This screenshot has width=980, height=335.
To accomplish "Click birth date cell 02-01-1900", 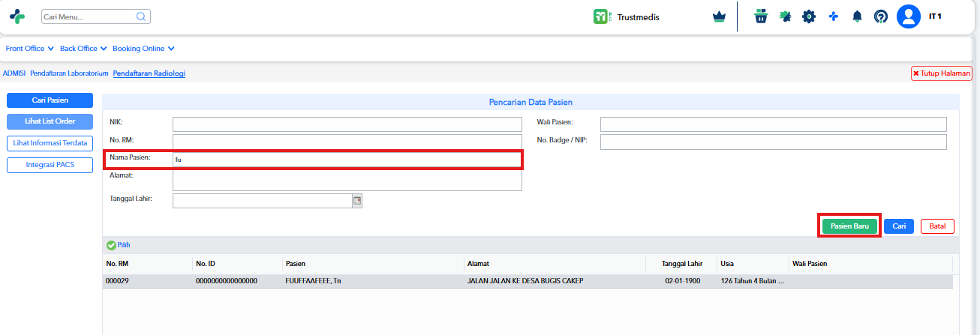I will point(681,281).
